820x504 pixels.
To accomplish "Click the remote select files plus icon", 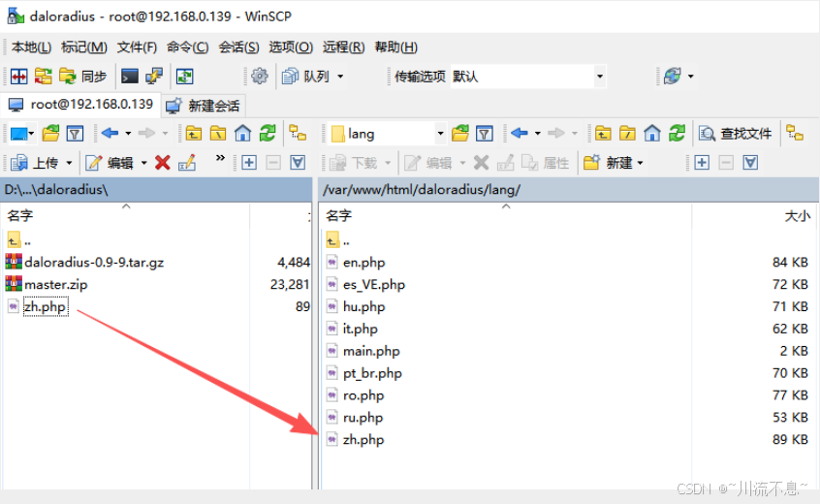I will pyautogui.click(x=702, y=163).
